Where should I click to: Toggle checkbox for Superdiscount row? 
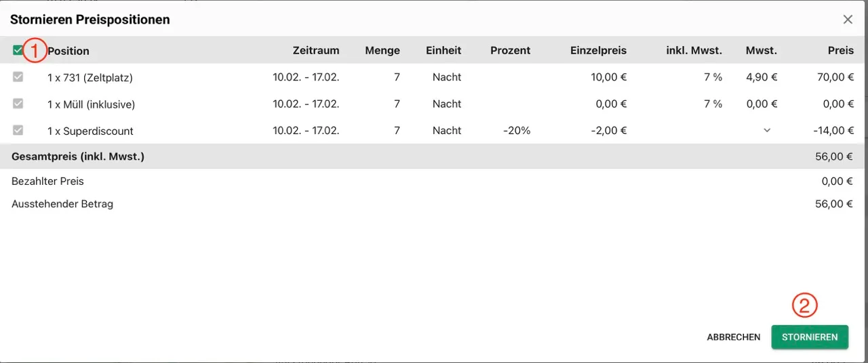point(18,130)
